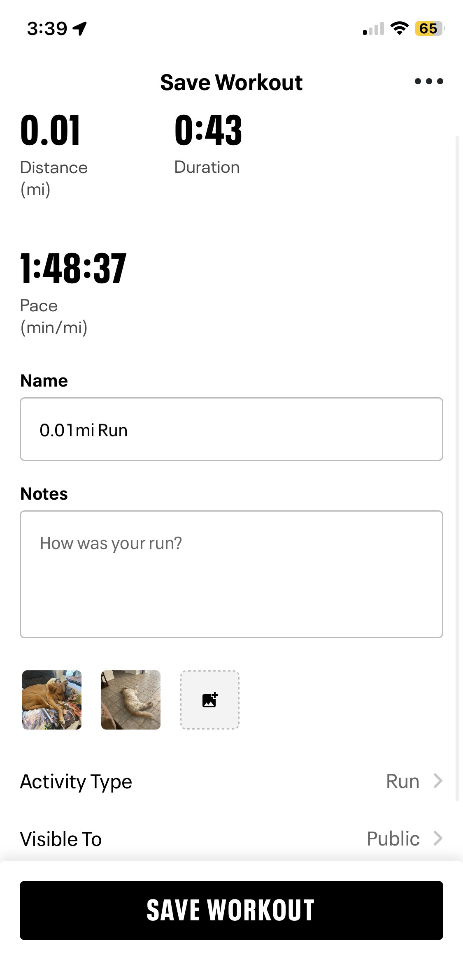463x980 pixels.
Task: Open the dog lying on tile thumbnail
Action: click(x=131, y=700)
